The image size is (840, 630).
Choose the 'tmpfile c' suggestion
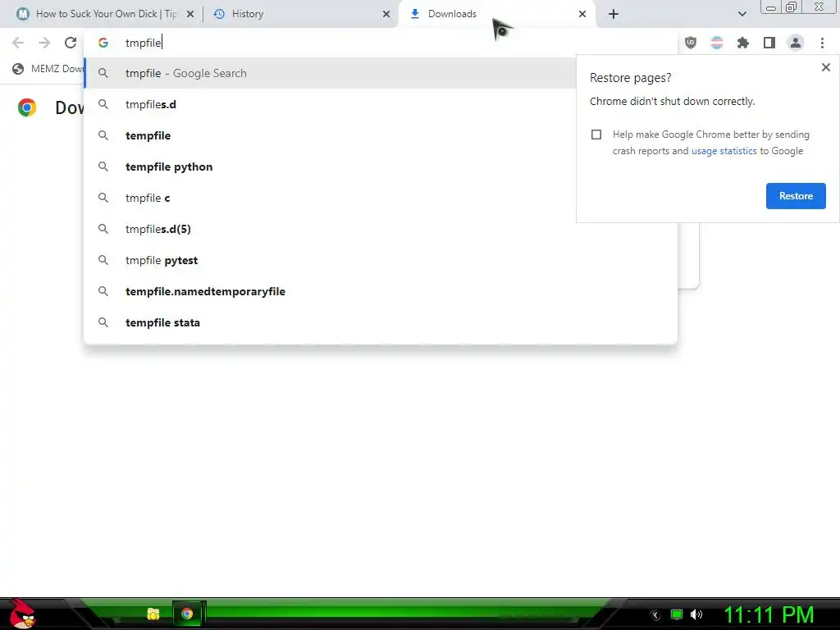point(330,198)
